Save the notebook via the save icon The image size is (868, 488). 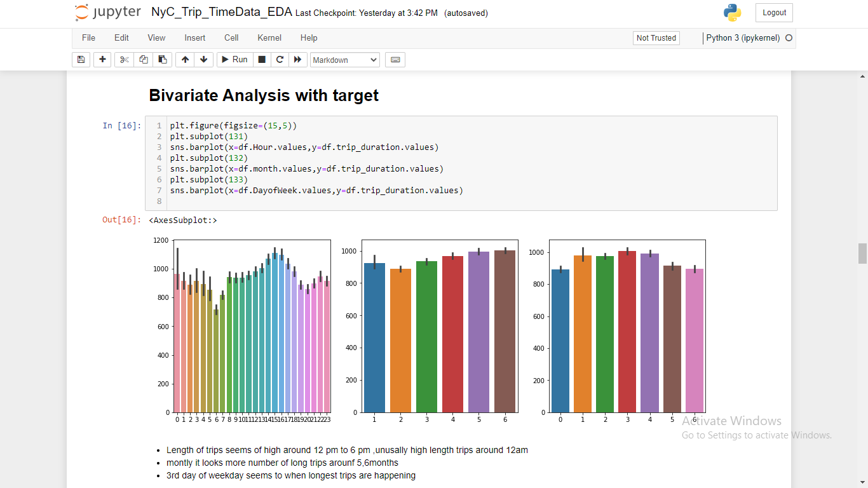(81, 59)
